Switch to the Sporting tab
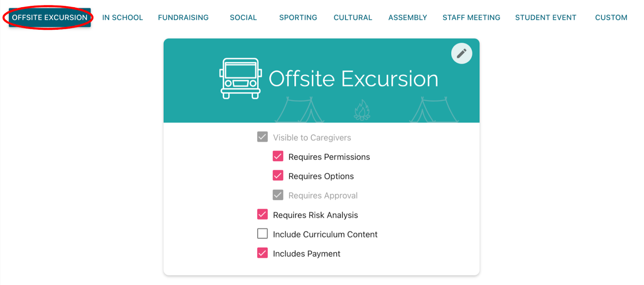 pos(298,18)
